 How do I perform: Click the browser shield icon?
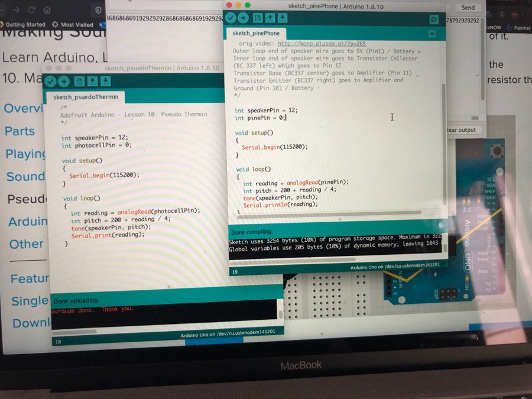pyautogui.click(x=98, y=10)
